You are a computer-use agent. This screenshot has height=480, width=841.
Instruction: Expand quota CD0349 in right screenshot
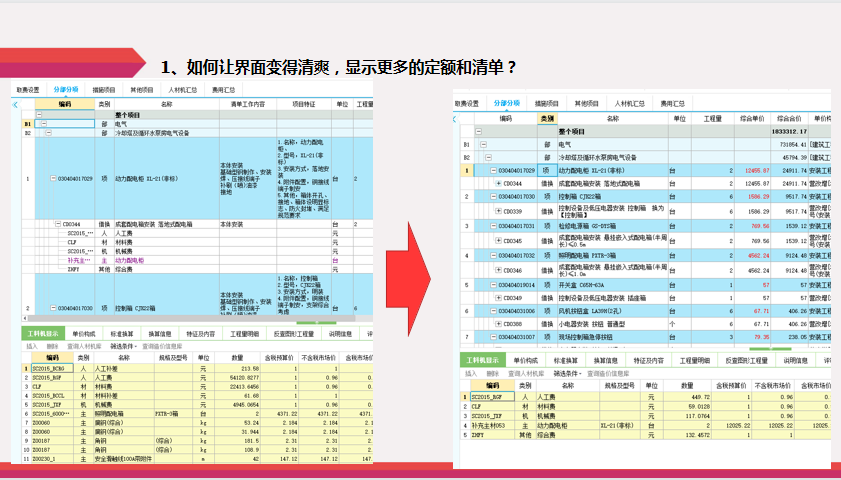(498, 298)
